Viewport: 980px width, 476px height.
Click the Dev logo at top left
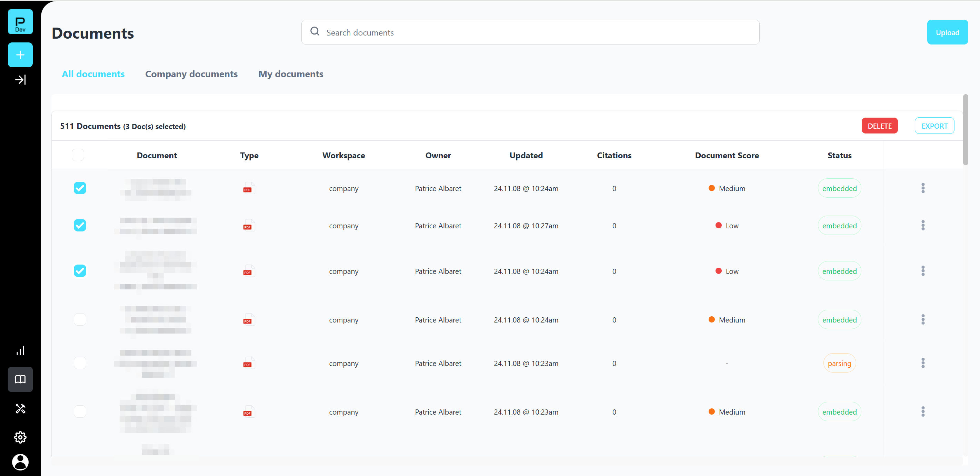(20, 22)
